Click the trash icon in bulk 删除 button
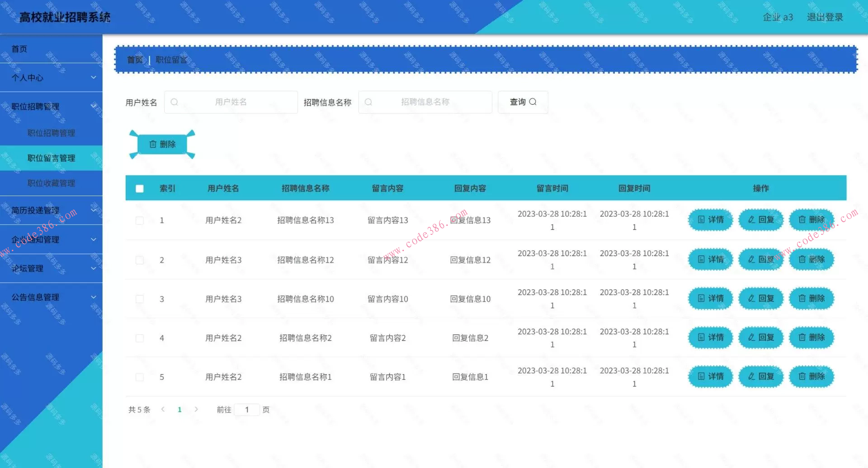Viewport: 868px width, 468px height. tap(153, 144)
